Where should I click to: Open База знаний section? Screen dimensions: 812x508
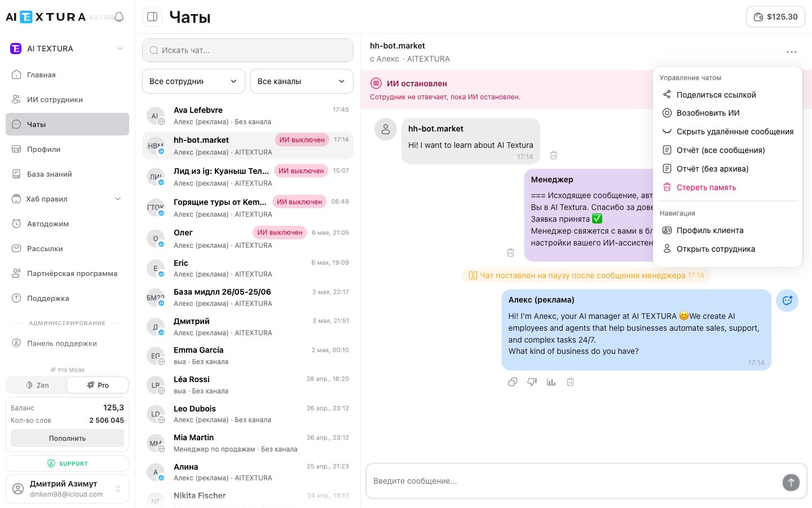[67, 174]
